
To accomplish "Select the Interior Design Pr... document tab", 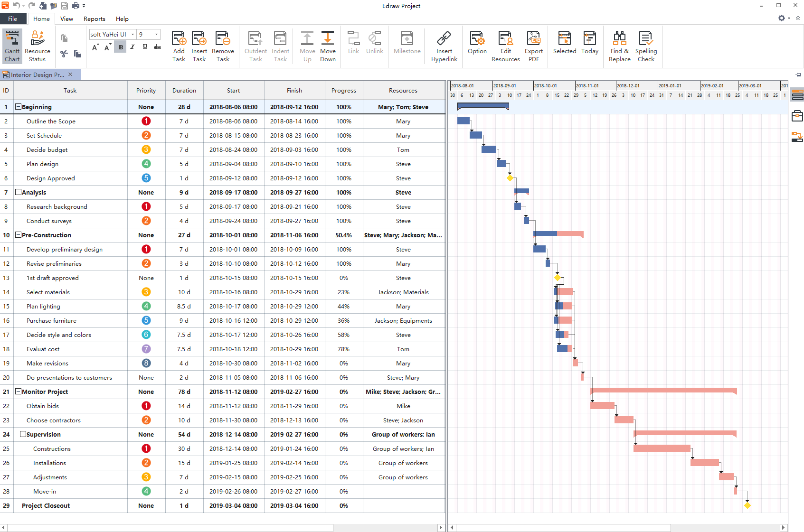I will pos(37,75).
